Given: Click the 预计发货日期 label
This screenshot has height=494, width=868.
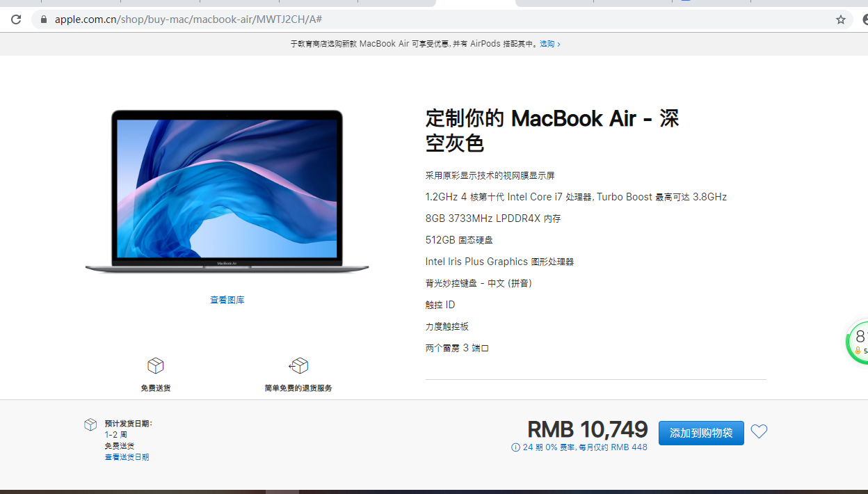Looking at the screenshot, I should pos(128,424).
